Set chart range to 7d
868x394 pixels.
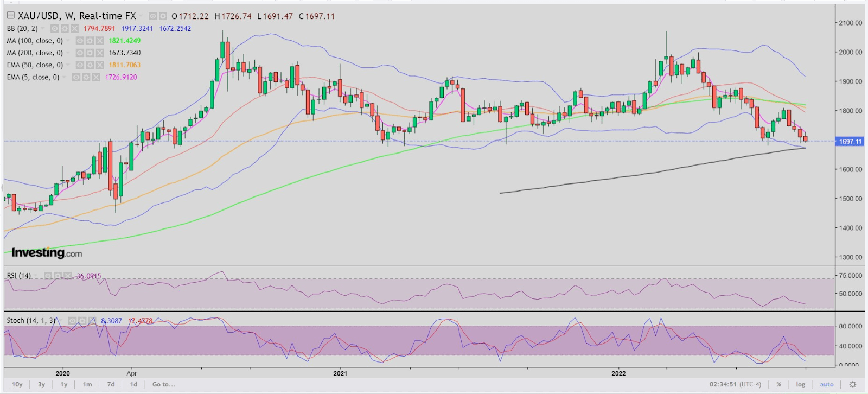[111, 384]
